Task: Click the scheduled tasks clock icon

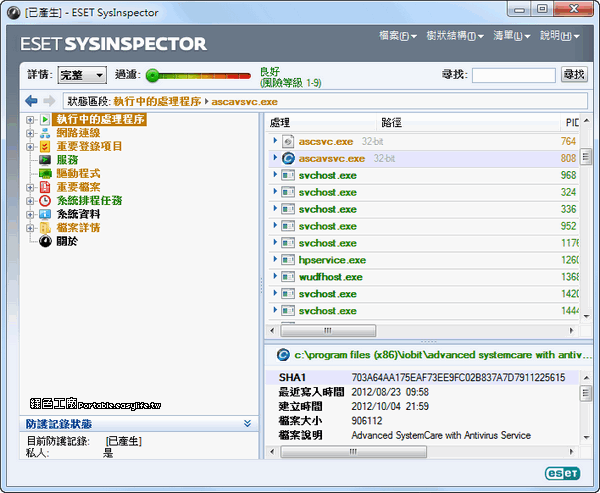Action: [45, 201]
